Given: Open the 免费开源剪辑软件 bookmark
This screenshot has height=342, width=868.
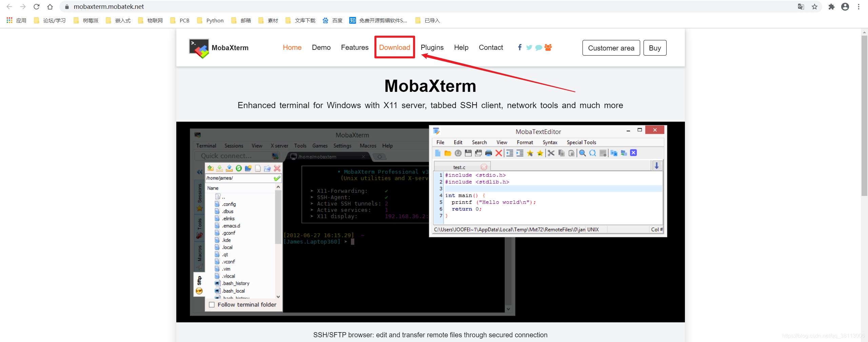Looking at the screenshot, I should [378, 20].
